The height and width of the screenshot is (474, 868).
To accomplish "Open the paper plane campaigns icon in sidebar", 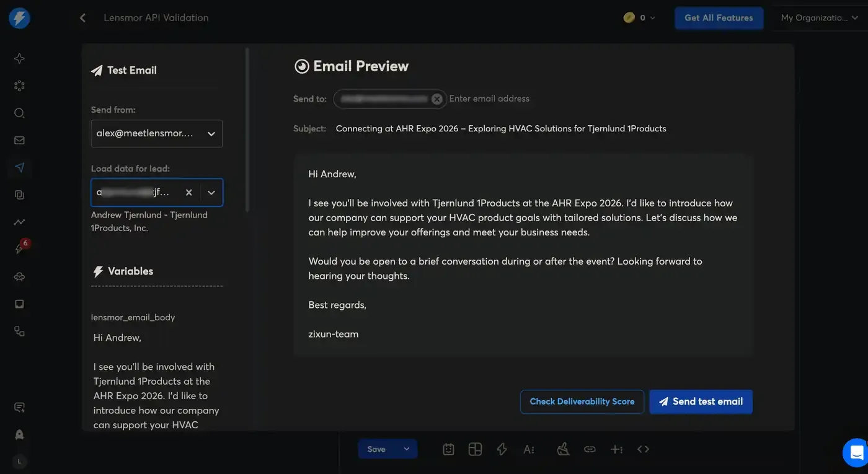I will pyautogui.click(x=19, y=168).
